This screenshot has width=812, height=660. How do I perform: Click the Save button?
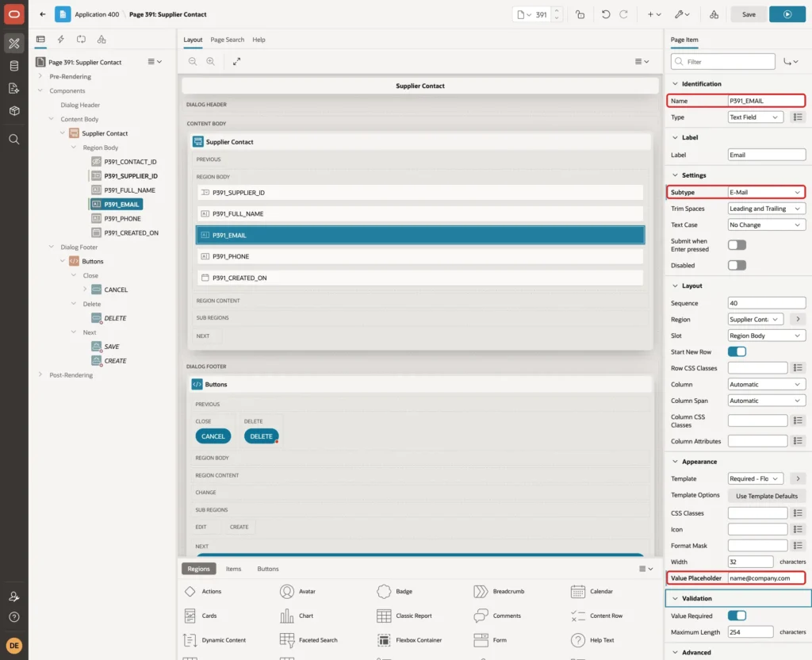749,14
